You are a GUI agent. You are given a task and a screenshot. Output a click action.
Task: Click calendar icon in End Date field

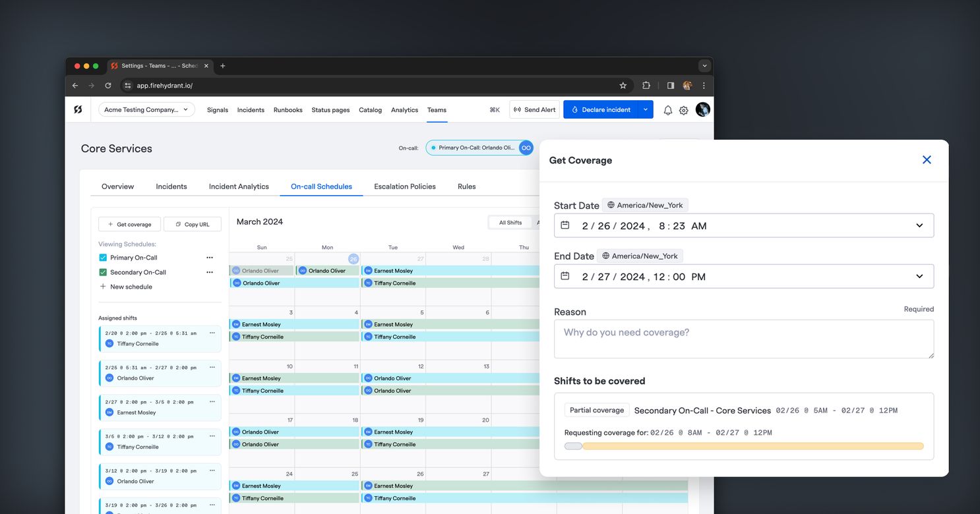click(x=565, y=276)
